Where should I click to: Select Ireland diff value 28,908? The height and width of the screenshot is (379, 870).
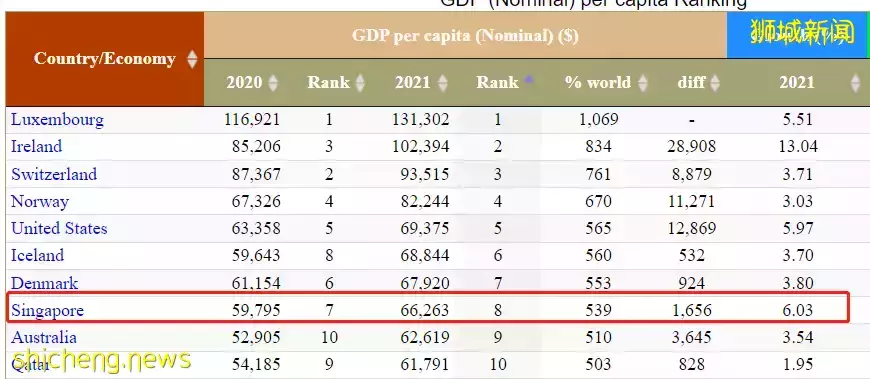(x=691, y=146)
